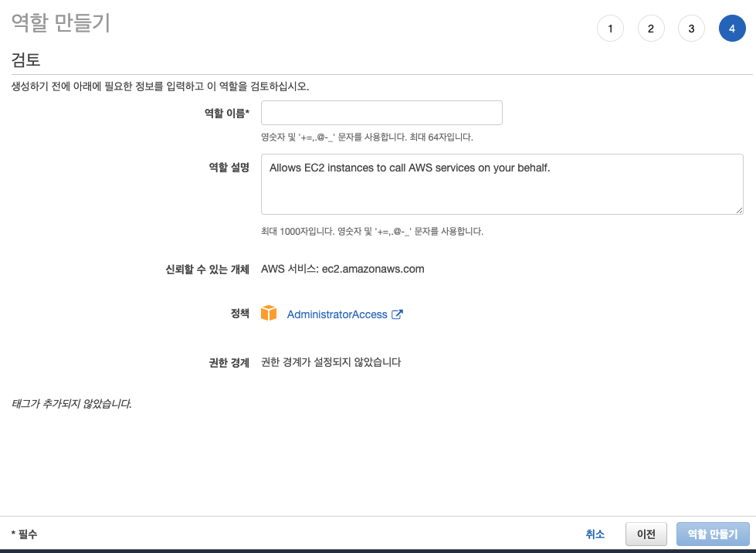Click the 이전 previous button
The height and width of the screenshot is (553, 756).
646,534
